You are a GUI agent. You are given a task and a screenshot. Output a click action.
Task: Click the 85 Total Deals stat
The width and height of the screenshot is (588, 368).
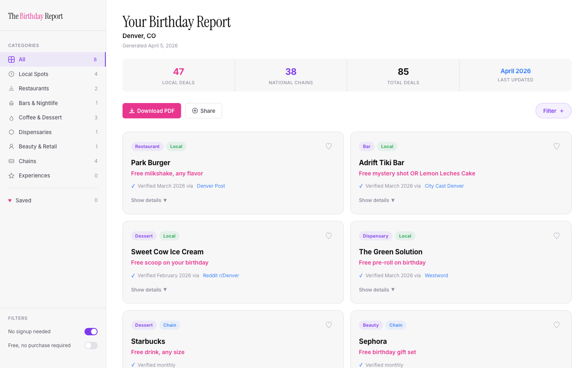(x=403, y=75)
